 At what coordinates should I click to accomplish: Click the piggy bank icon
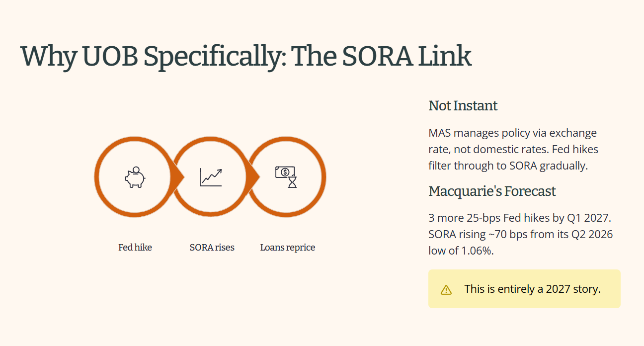pos(135,177)
